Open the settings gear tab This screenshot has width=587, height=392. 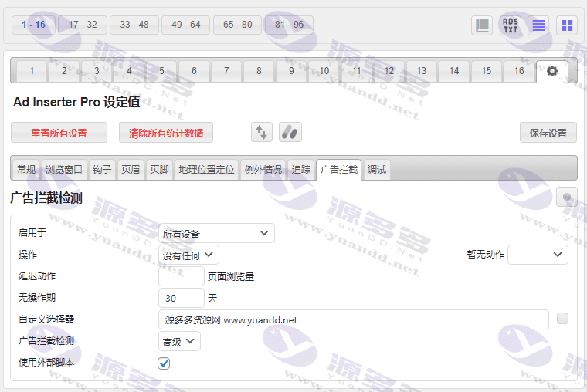(552, 71)
